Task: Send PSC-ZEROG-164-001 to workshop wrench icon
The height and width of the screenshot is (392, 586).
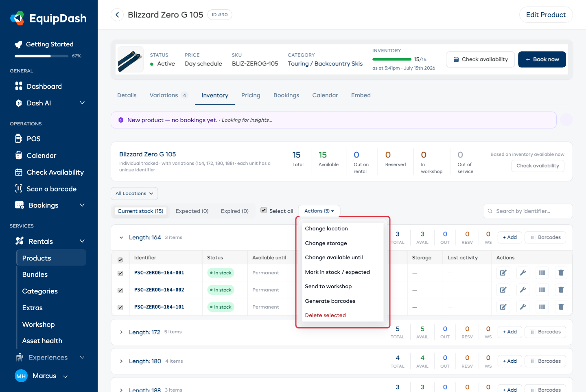Action: pyautogui.click(x=523, y=273)
